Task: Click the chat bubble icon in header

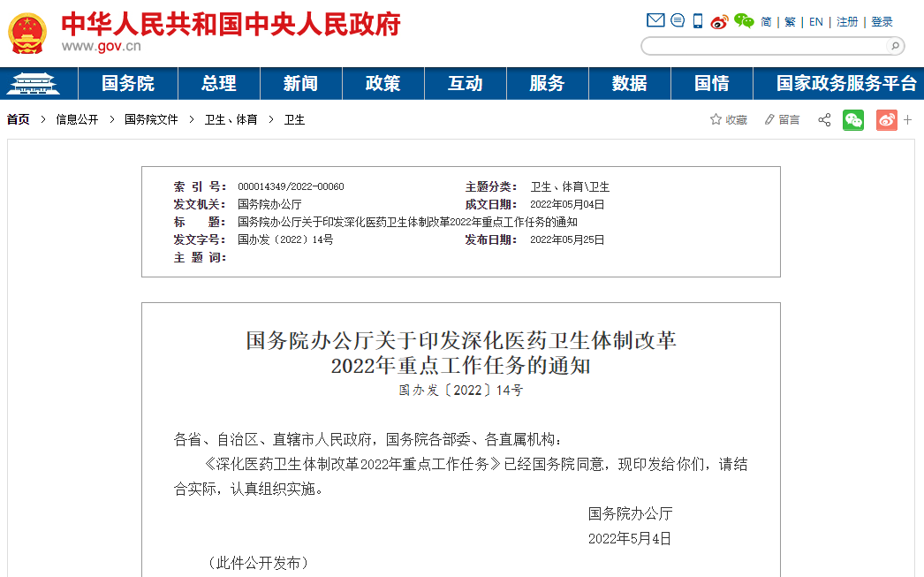Action: (x=678, y=20)
